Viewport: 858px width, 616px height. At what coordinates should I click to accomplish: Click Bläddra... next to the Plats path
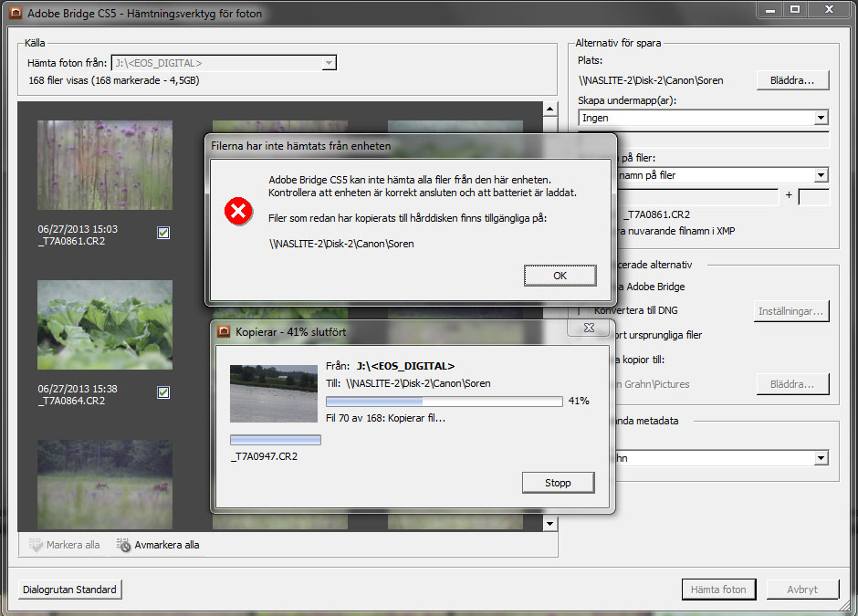792,80
